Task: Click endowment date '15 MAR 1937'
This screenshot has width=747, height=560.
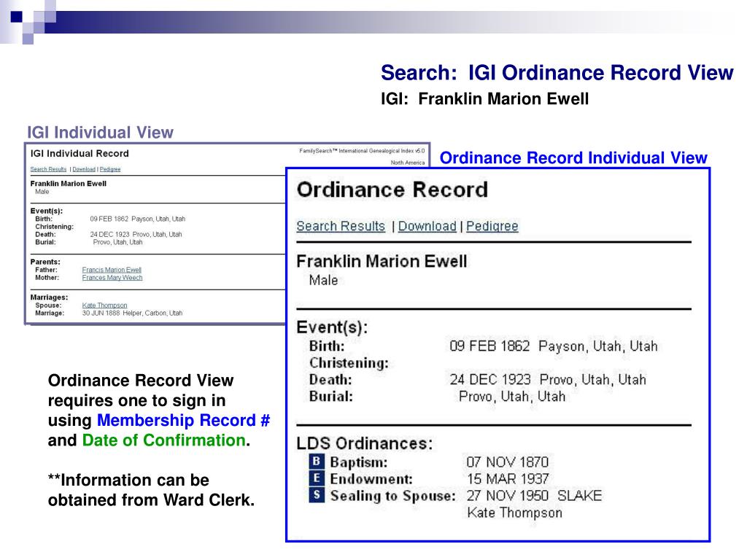Action: tap(508, 478)
